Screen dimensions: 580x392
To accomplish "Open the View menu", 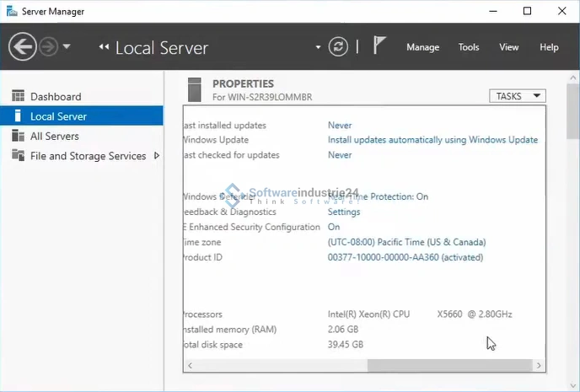I will [x=508, y=47].
